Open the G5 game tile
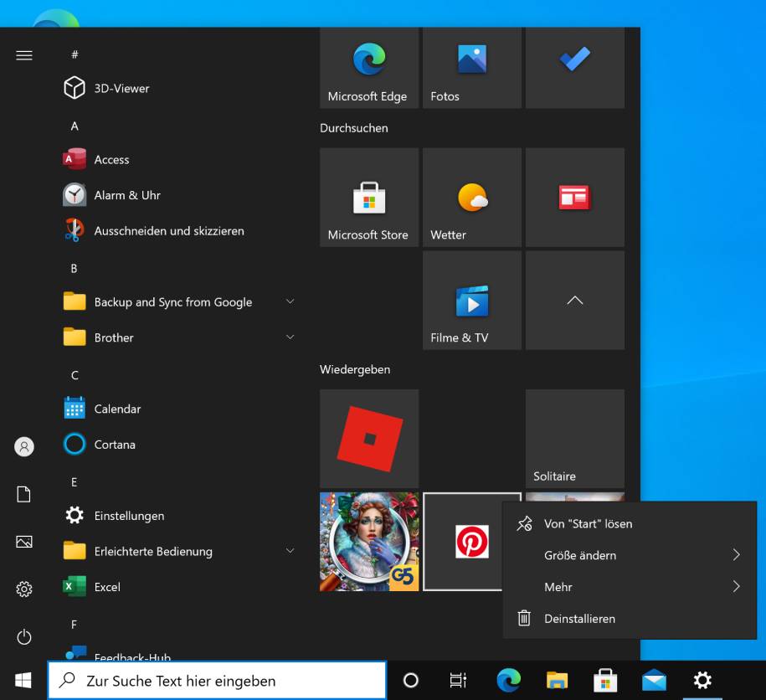Image resolution: width=766 pixels, height=700 pixels. click(369, 542)
